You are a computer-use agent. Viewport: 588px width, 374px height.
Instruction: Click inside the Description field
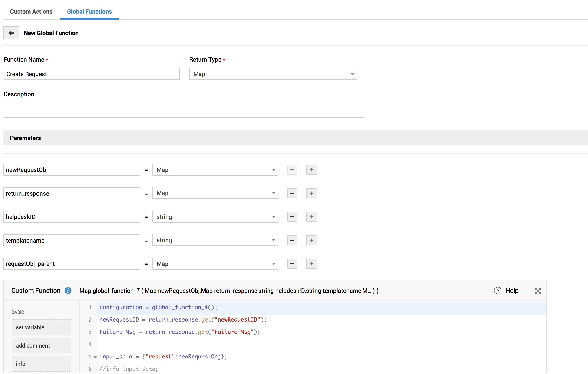183,111
